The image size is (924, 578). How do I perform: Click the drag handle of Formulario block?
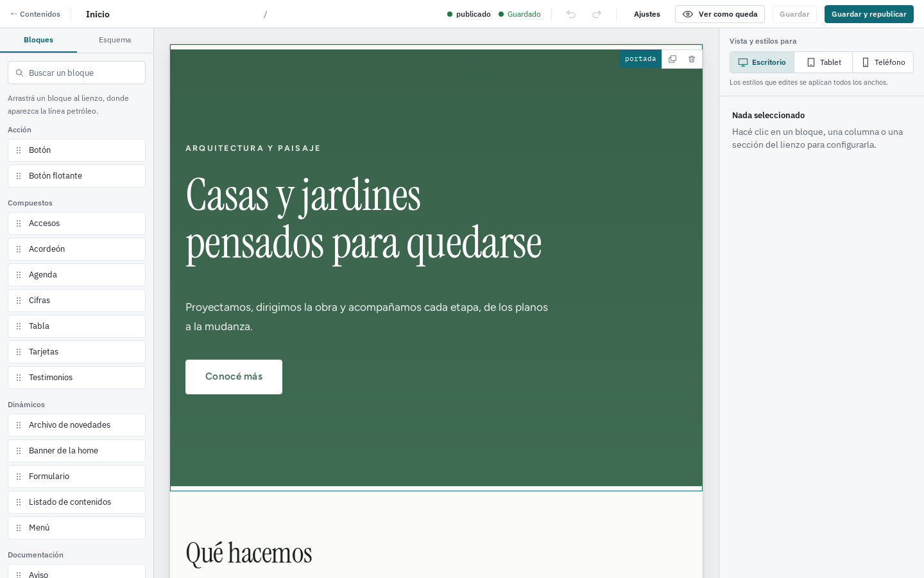pyautogui.click(x=19, y=477)
